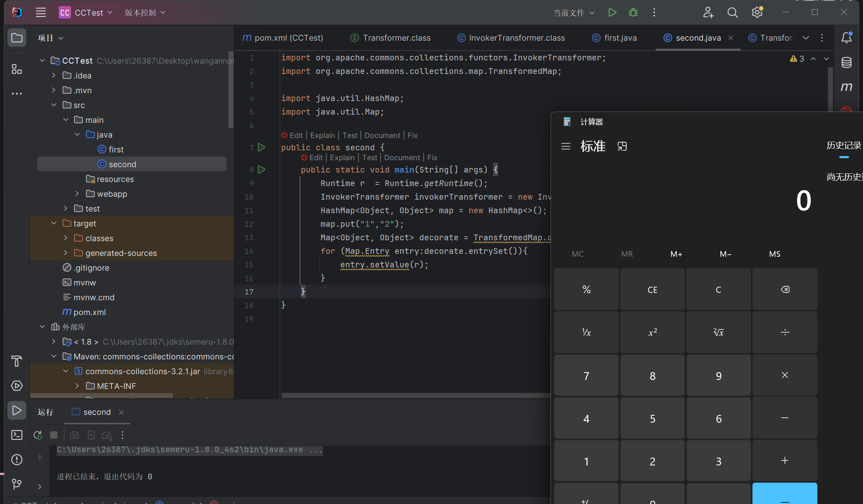Open the Project tool window folder icon
Image resolution: width=863 pixels, height=504 pixels.
tap(17, 38)
